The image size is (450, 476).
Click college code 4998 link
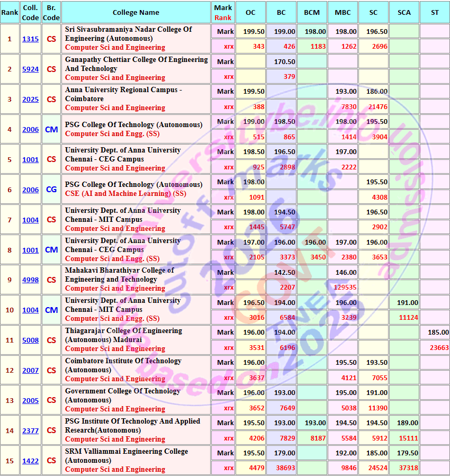[x=30, y=280]
